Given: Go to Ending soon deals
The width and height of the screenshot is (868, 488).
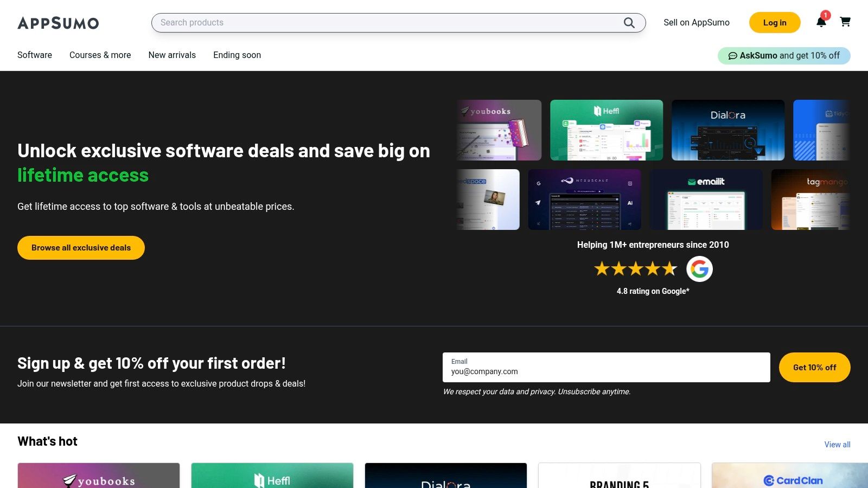Looking at the screenshot, I should (x=237, y=55).
